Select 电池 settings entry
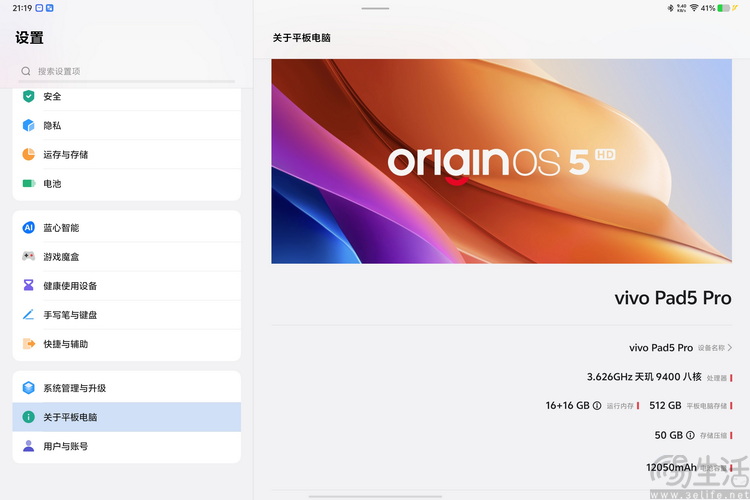The height and width of the screenshot is (500, 750). tap(127, 184)
